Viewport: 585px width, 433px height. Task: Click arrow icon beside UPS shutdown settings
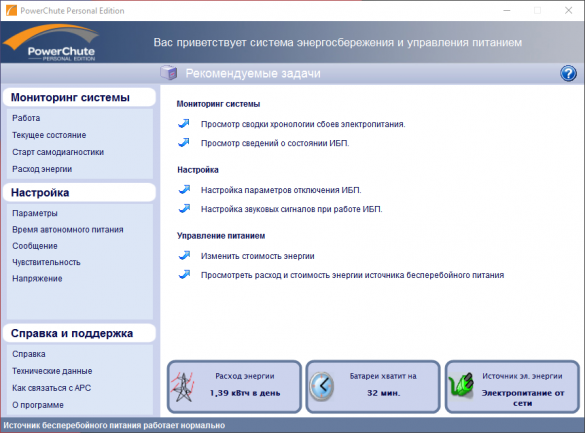(x=184, y=189)
